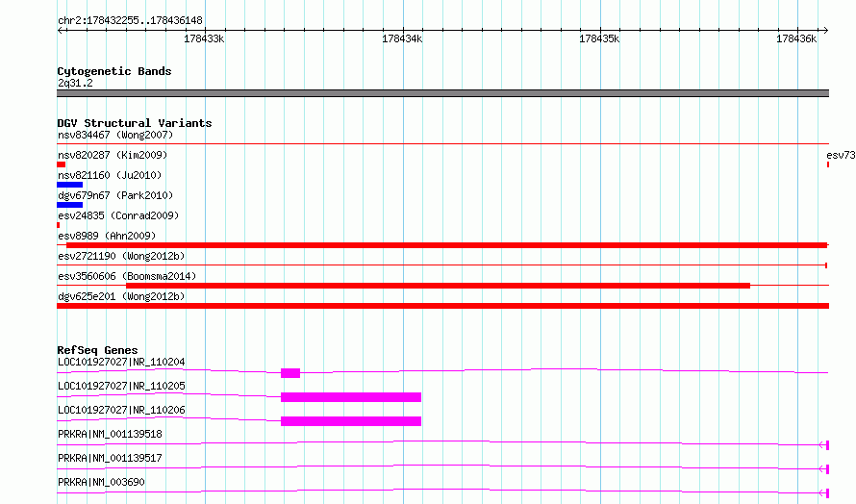Click the PRKRA|NM_001139517 transcript label

[x=110, y=458]
